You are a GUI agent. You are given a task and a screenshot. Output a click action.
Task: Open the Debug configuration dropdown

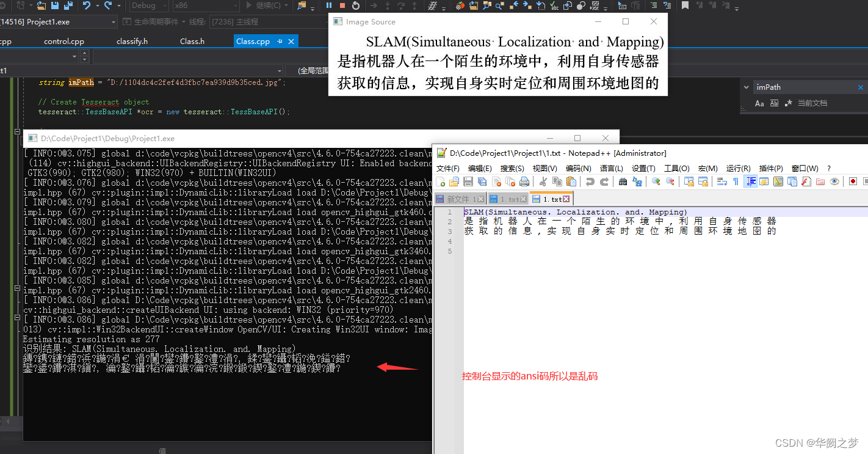(x=148, y=5)
